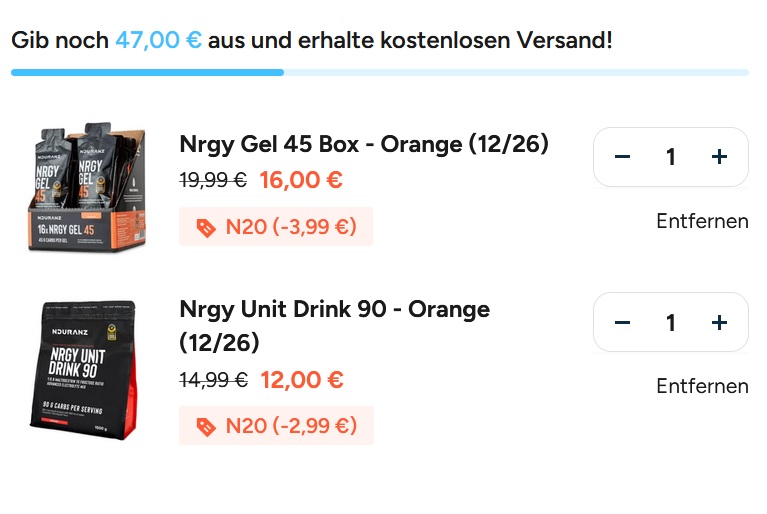Click the discount tag icon for Unit Drink
The width and height of the screenshot is (767, 514).
click(205, 426)
